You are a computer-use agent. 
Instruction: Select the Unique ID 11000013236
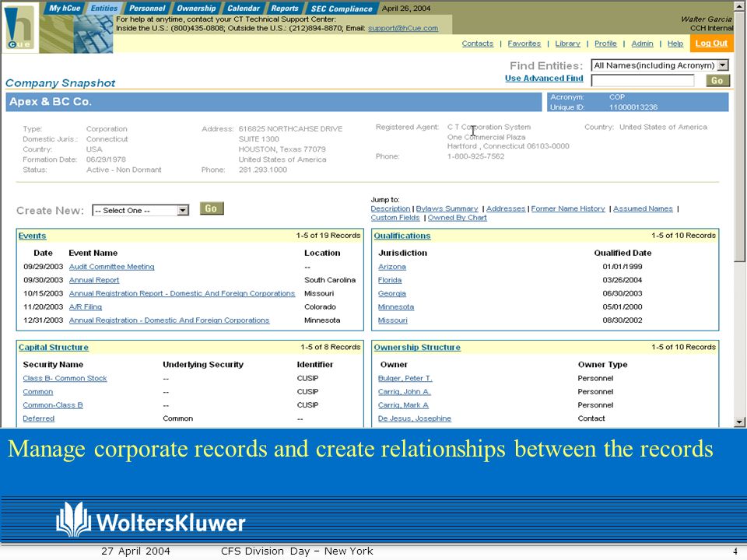(633, 107)
